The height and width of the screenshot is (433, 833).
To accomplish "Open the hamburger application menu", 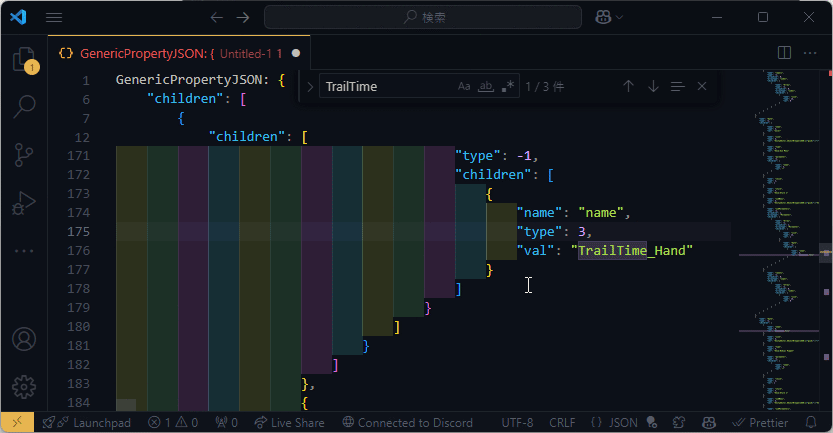I will (54, 17).
